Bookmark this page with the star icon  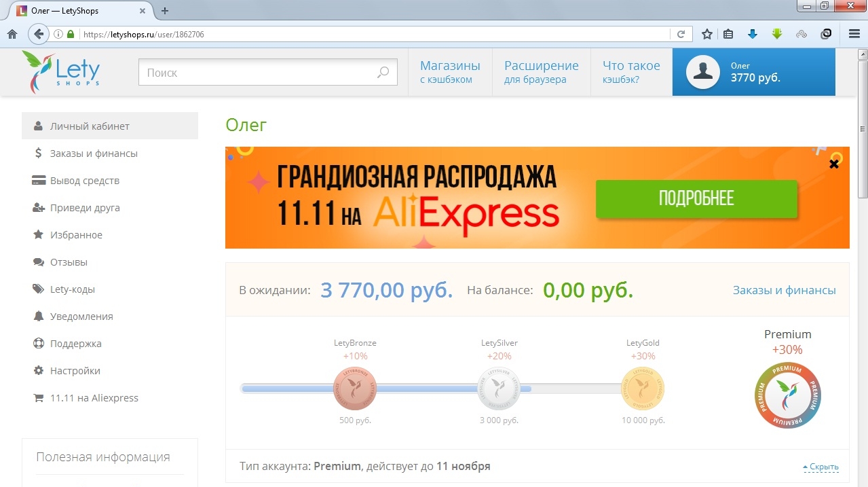[706, 34]
